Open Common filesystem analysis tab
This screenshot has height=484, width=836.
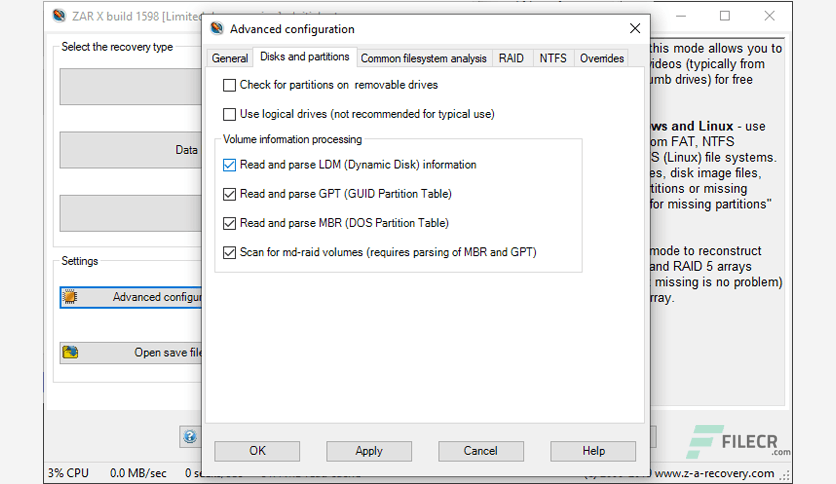(424, 58)
